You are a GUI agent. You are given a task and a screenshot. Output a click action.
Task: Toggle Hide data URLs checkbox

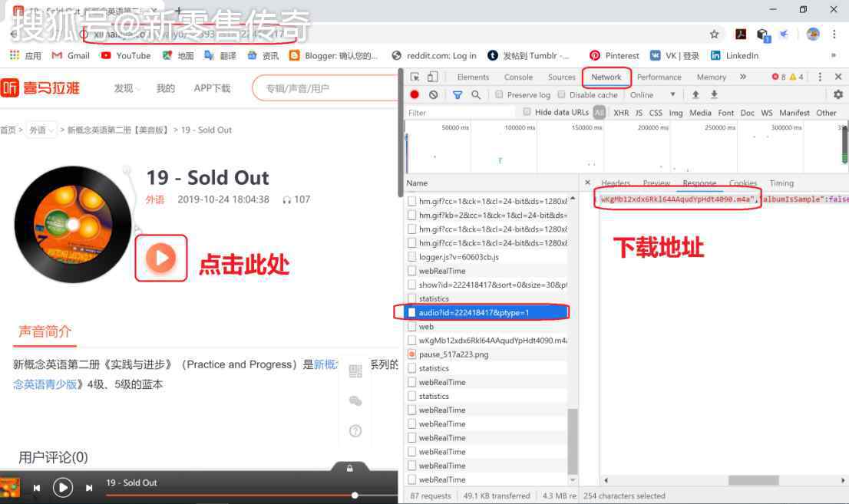527,111
